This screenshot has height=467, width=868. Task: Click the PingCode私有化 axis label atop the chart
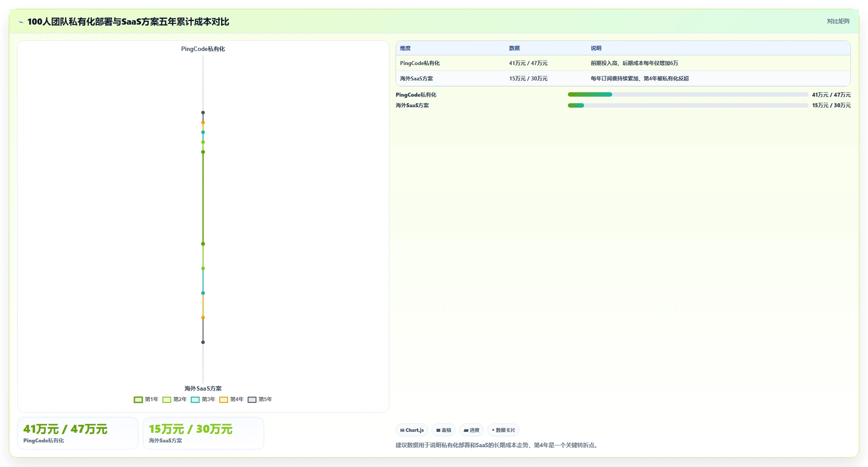pos(203,49)
